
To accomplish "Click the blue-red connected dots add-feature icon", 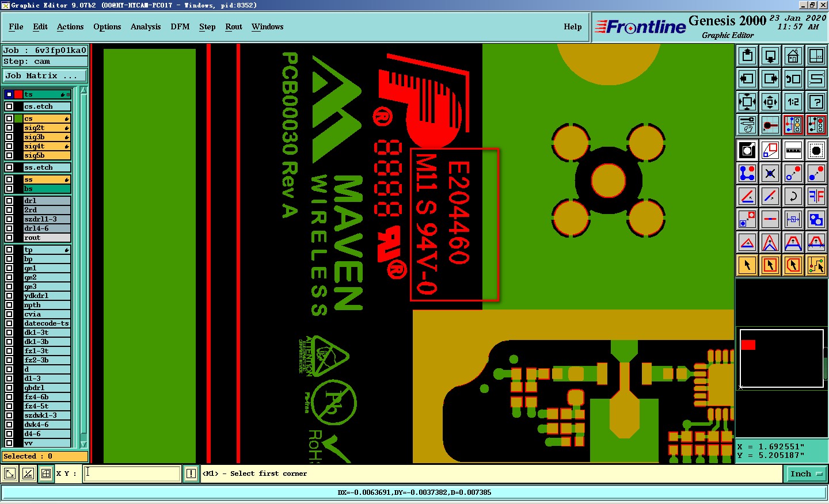I will point(747,173).
